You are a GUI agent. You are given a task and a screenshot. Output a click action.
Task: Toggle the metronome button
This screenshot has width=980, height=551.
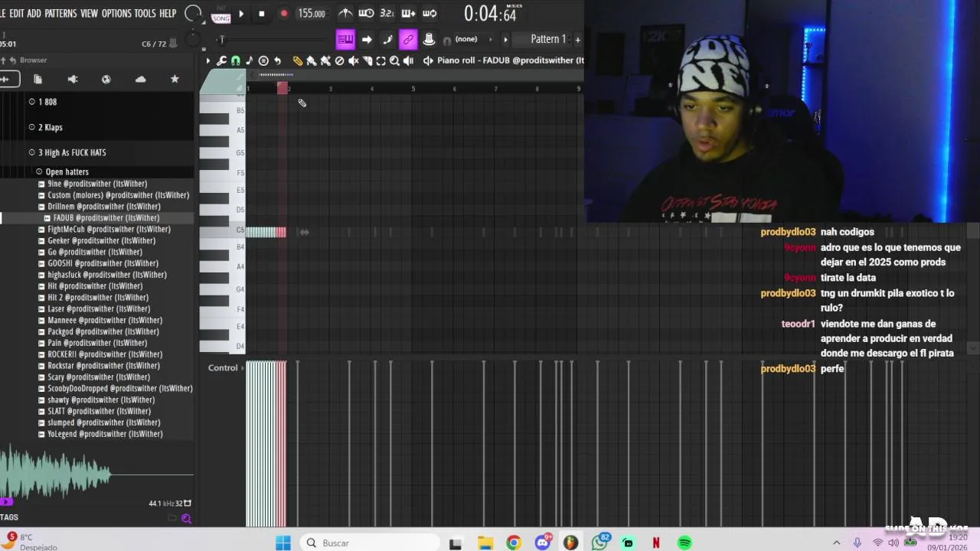point(345,13)
